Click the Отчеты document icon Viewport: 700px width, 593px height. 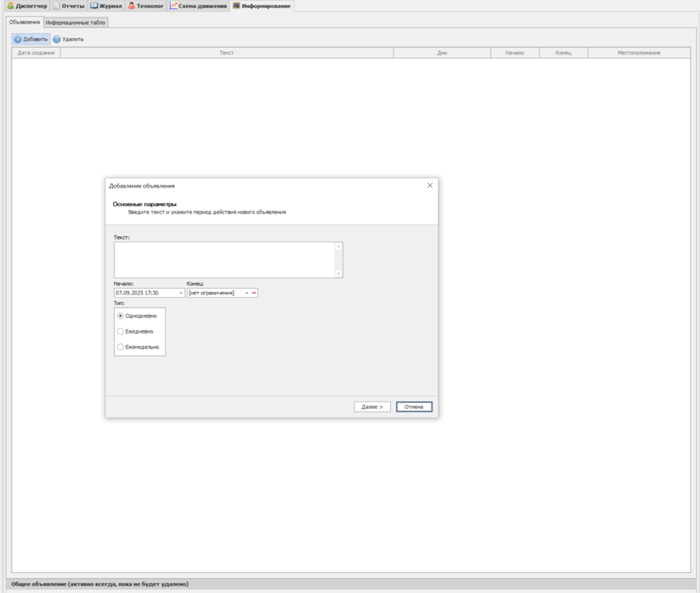[57, 6]
